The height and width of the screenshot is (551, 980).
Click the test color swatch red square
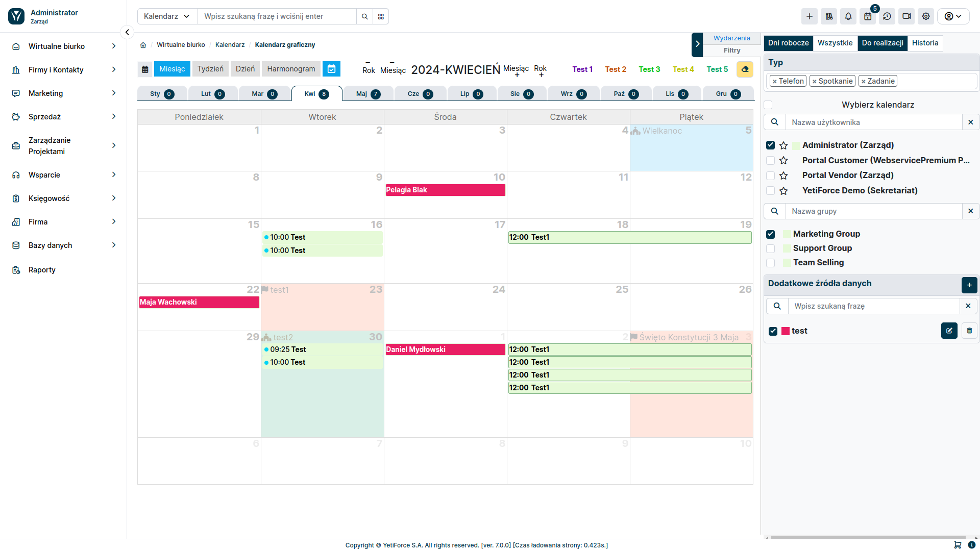[x=786, y=330]
